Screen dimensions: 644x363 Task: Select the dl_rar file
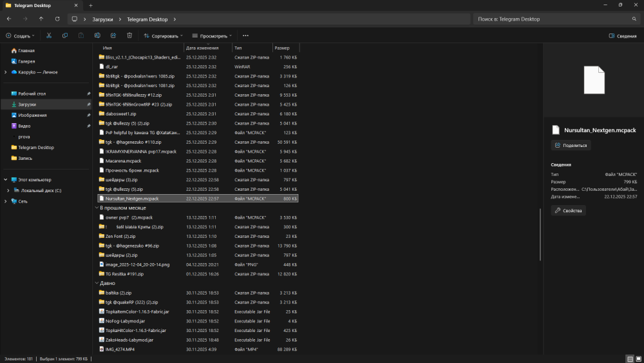click(x=198, y=66)
